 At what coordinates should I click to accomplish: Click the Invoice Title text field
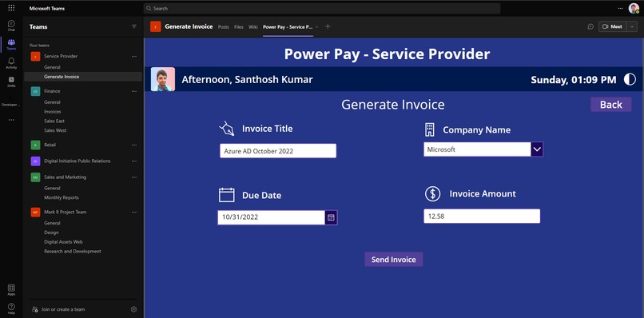point(278,151)
